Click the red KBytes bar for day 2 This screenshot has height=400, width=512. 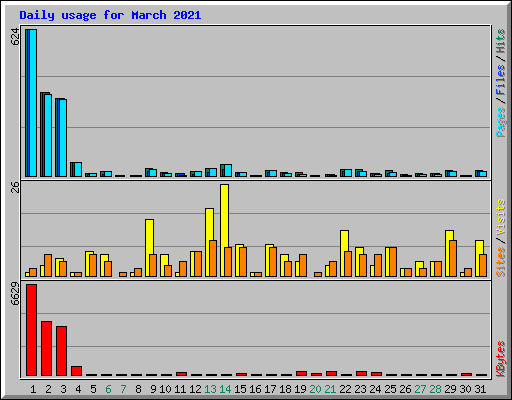point(47,349)
